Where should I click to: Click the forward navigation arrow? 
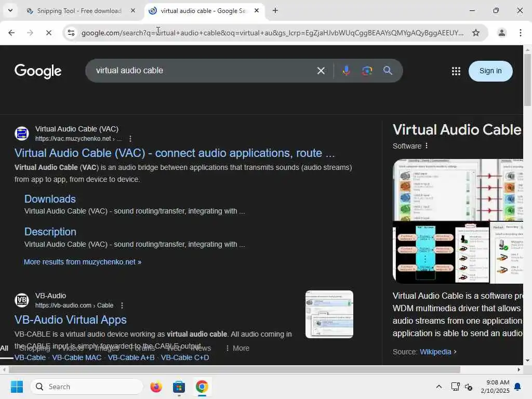(30, 33)
